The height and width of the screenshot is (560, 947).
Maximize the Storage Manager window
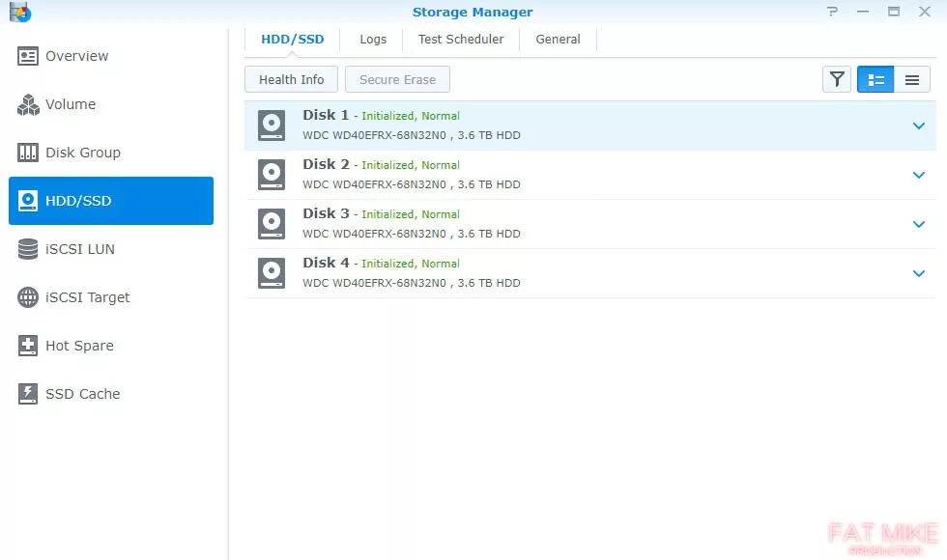pos(894,12)
